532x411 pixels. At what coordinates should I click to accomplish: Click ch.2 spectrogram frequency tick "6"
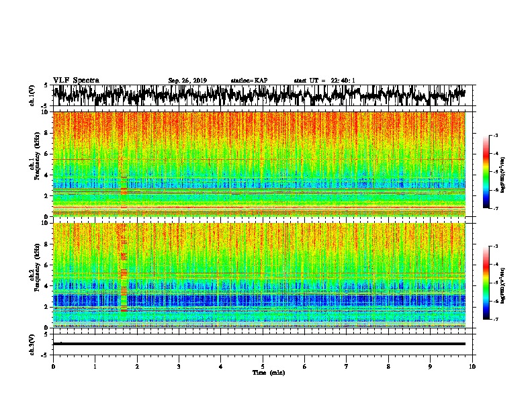tap(47, 265)
